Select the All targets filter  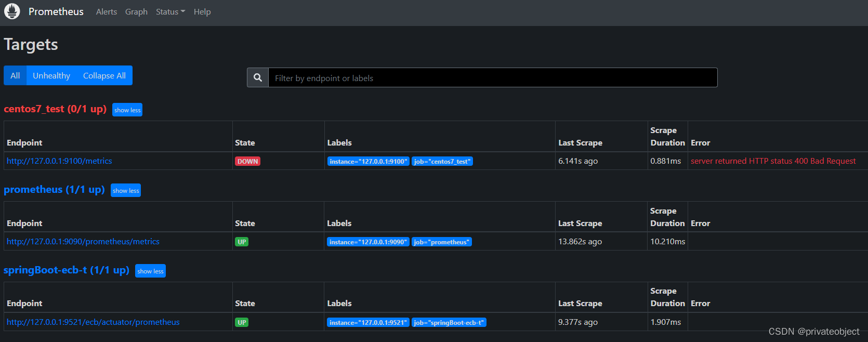click(x=15, y=75)
